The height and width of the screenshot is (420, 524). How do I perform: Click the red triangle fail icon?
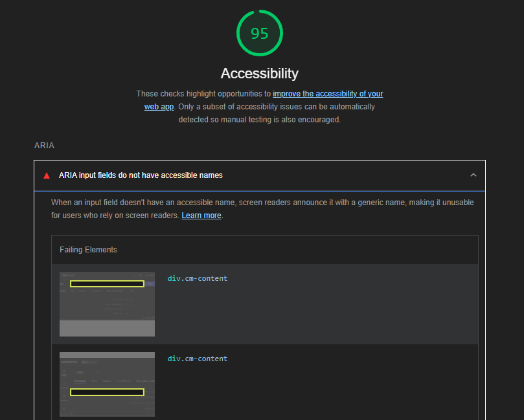(x=47, y=175)
